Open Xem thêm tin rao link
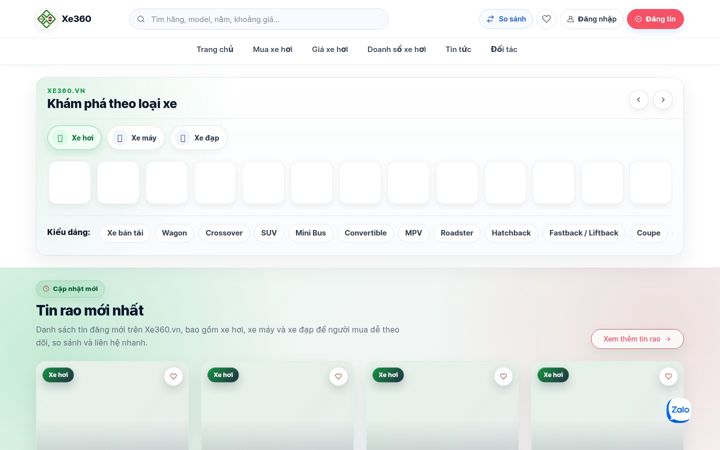Image resolution: width=720 pixels, height=450 pixels. (x=637, y=339)
